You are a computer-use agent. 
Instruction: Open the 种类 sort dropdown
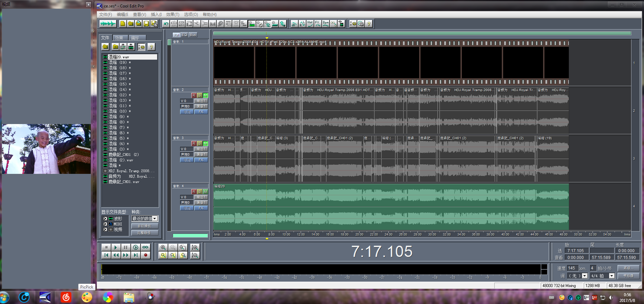[155, 219]
